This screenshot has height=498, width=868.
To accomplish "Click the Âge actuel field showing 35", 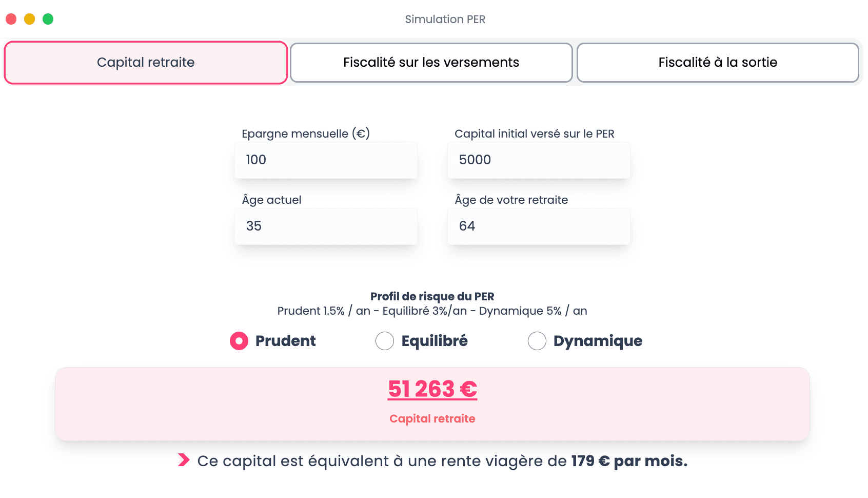I will pyautogui.click(x=325, y=226).
